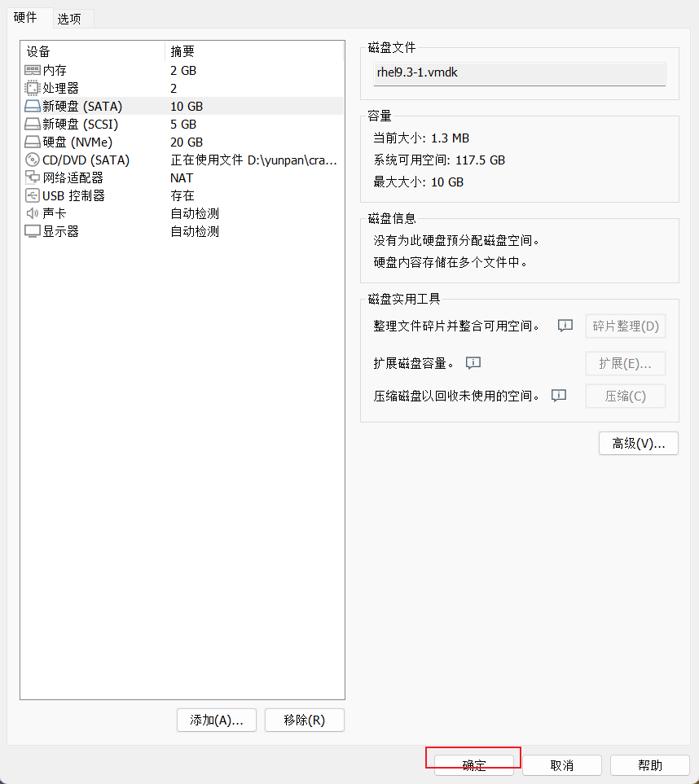Select the USB 控制器 row label

point(73,195)
